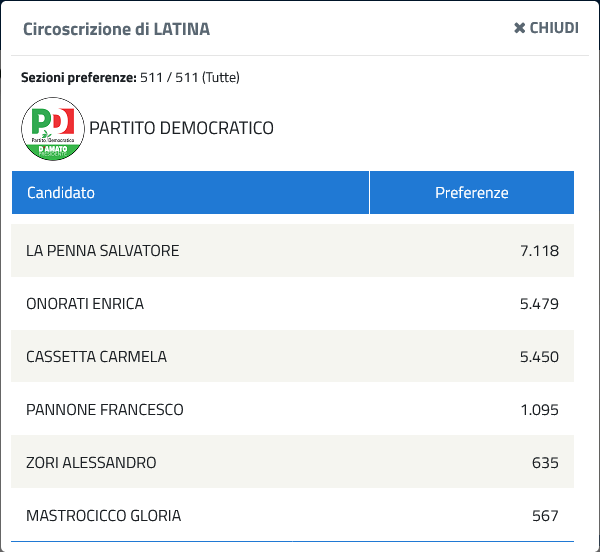The width and height of the screenshot is (600, 552).
Task: Select the ZORI ALESSANDRO row
Action: [292, 462]
